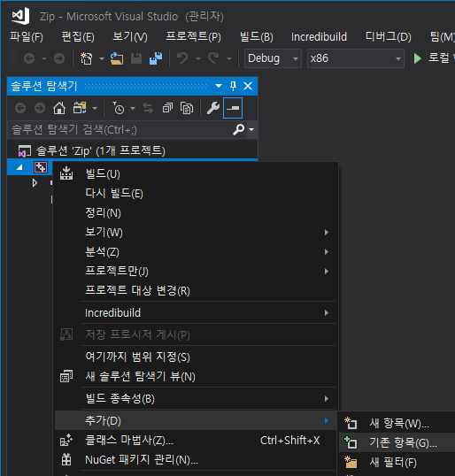Choose 클래스 마법사(Z)... entry
Image resolution: width=455 pixels, height=476 pixels.
coord(196,441)
